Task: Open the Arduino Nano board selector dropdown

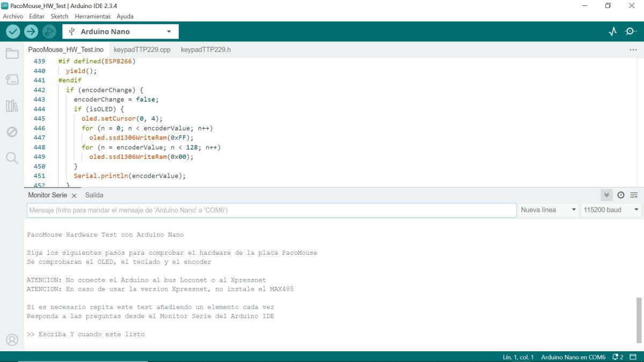Action: 120,32
